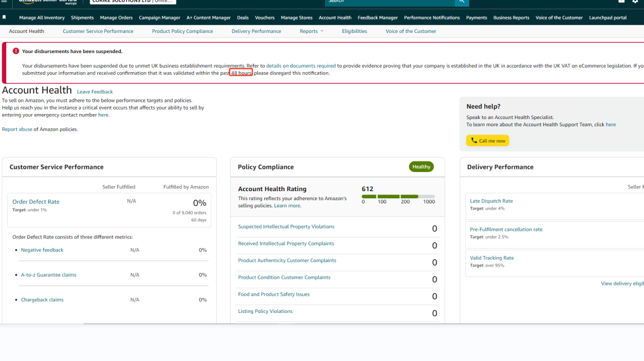Click the Call me now button
The height and width of the screenshot is (361, 644).
(488, 140)
